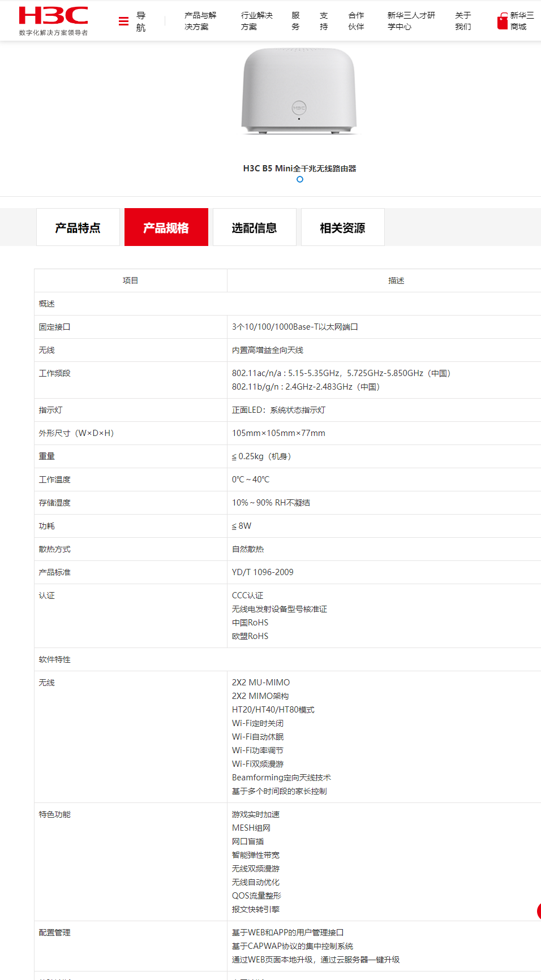Click 基于CAPWAP协议的集中控制系统 line
Viewport: 541px width, 980px height.
293,946
